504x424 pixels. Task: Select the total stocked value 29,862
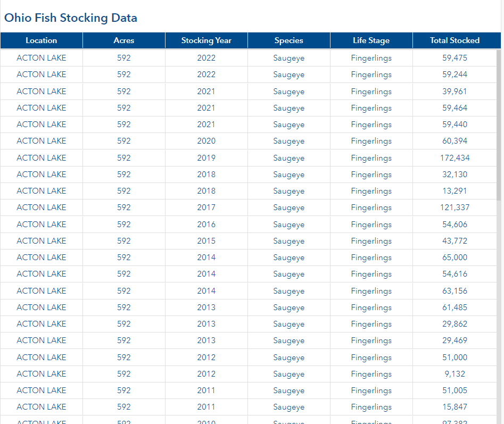(x=455, y=324)
